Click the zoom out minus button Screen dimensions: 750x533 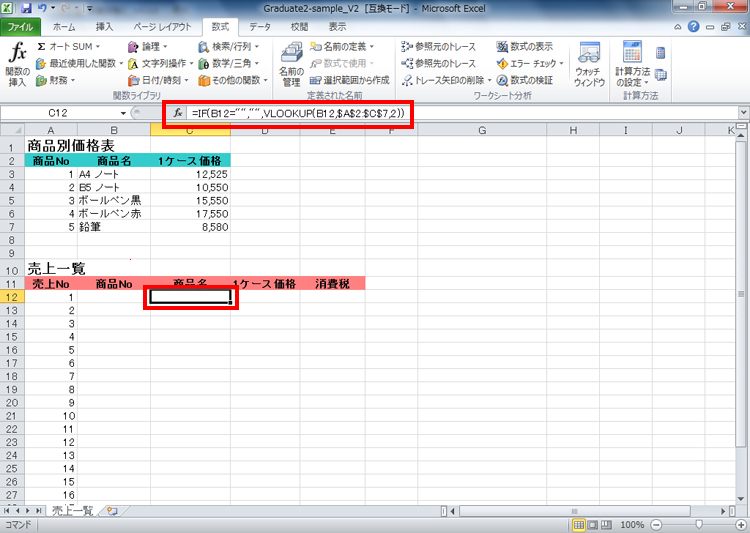(657, 525)
